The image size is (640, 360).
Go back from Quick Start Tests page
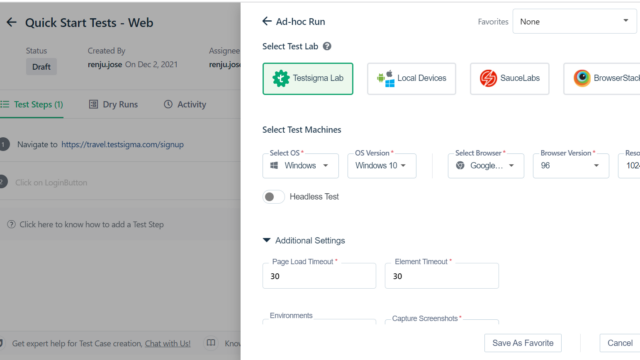11,22
